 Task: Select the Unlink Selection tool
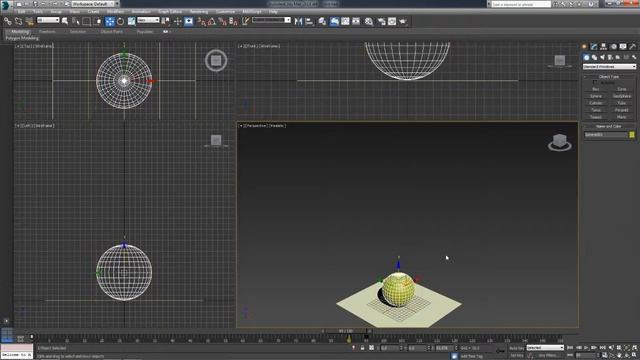tap(18, 21)
